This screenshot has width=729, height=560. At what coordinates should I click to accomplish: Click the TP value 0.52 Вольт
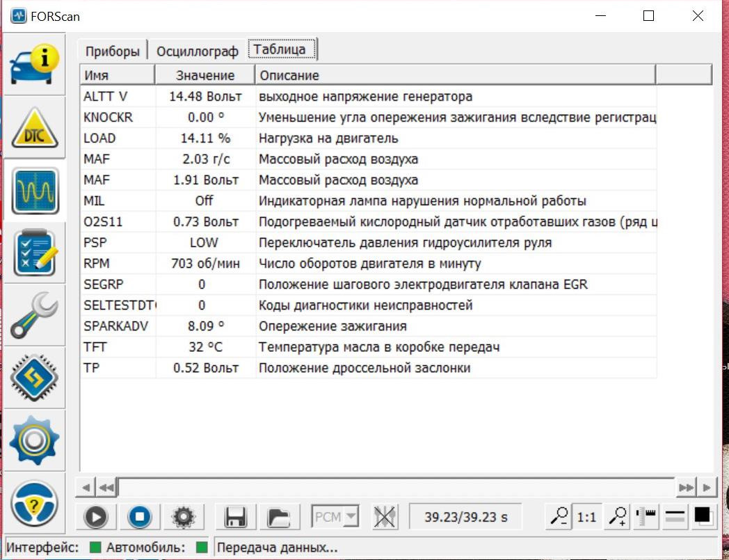click(x=206, y=368)
